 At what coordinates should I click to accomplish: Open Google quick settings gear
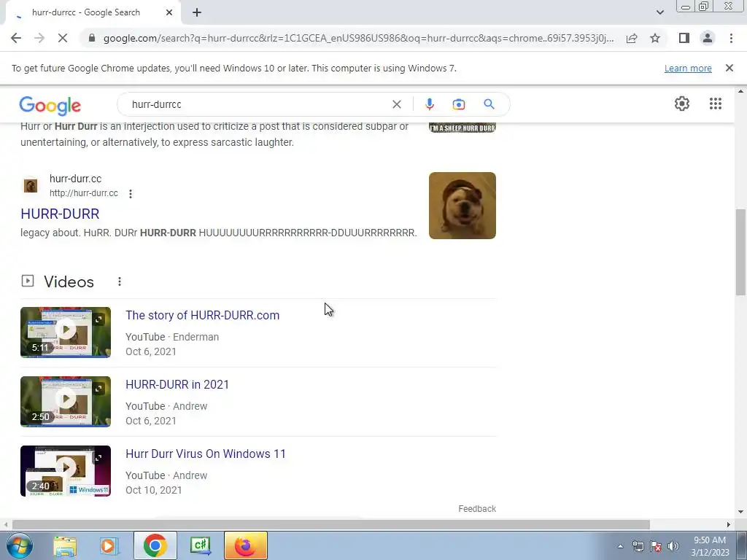pos(682,104)
